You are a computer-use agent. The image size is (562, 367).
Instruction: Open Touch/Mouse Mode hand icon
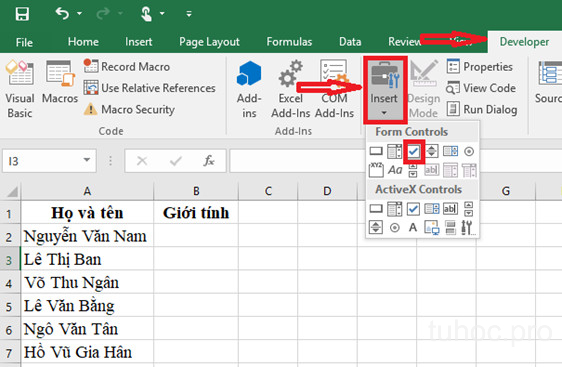click(146, 14)
